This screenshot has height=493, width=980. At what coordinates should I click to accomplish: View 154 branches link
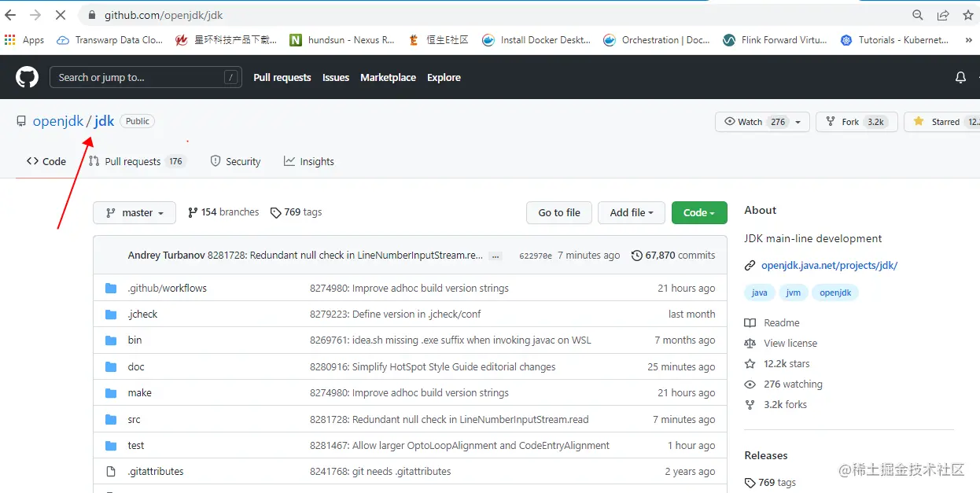pyautogui.click(x=223, y=212)
